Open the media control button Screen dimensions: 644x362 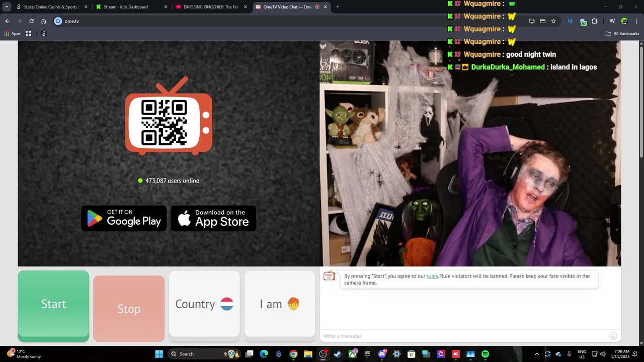612,21
